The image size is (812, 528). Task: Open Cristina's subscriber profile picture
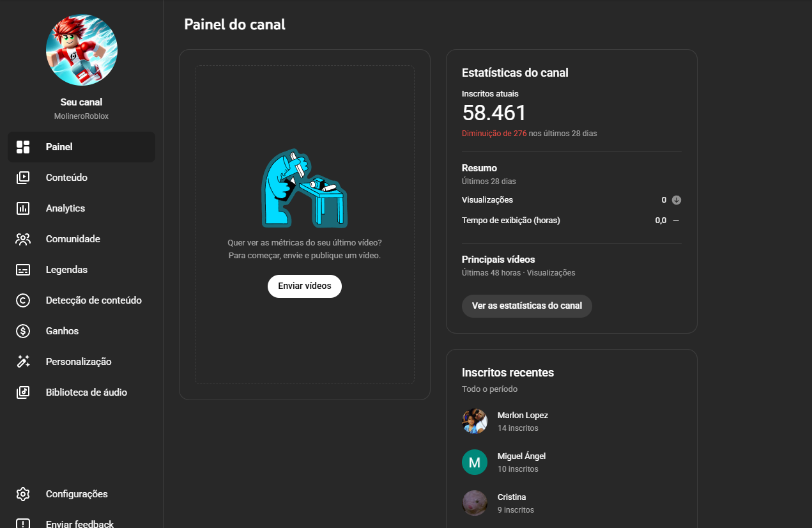pyautogui.click(x=475, y=503)
